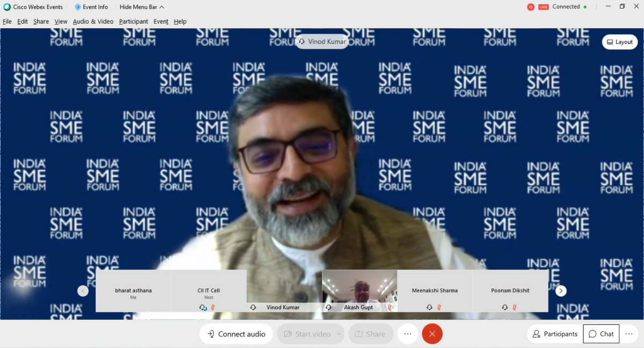Click the Cisco Webex Events app icon
Image resolution: width=644 pixels, height=348 pixels.
point(7,7)
